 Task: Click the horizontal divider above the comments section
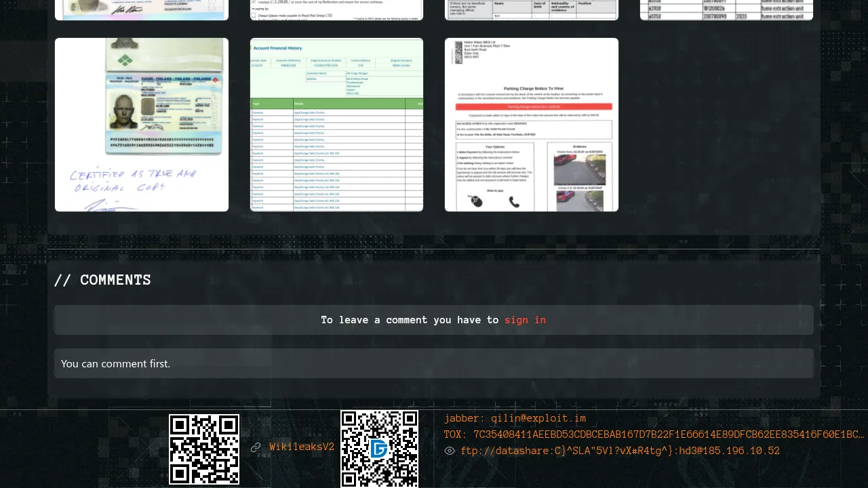pos(434,249)
